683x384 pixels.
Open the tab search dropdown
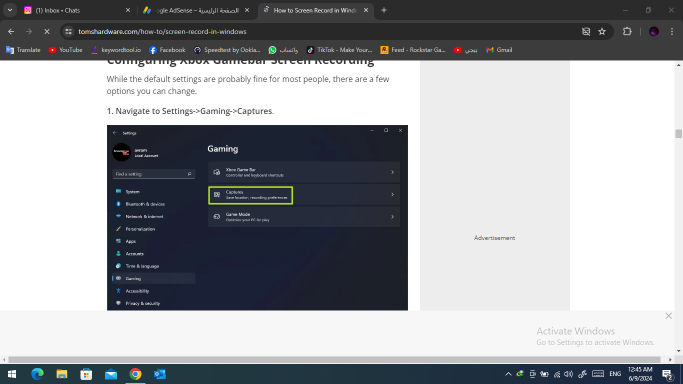click(10, 10)
